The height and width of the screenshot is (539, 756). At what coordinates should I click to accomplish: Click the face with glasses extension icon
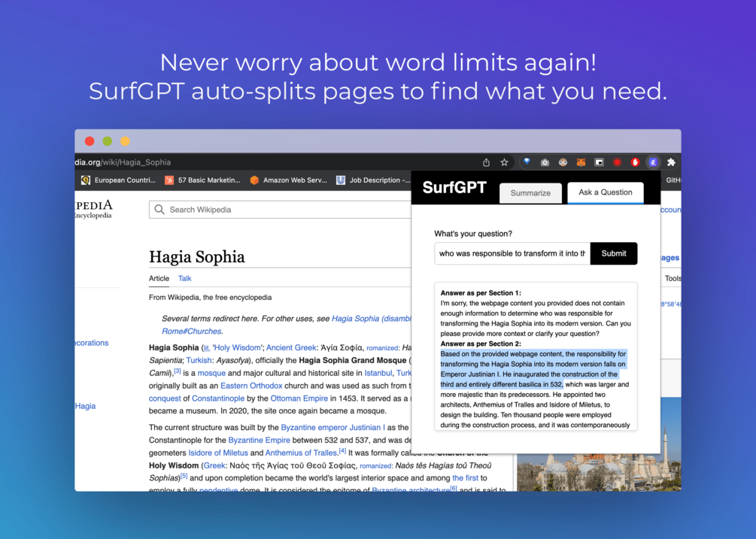[563, 162]
